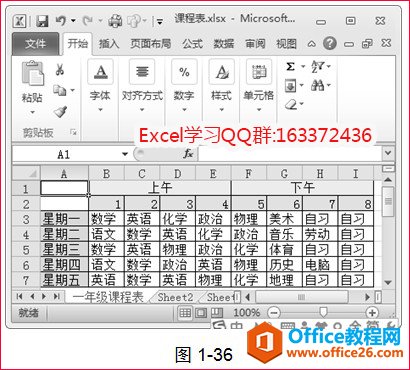Click the Quick Print icon
The width and height of the screenshot is (410, 370).
[115, 22]
